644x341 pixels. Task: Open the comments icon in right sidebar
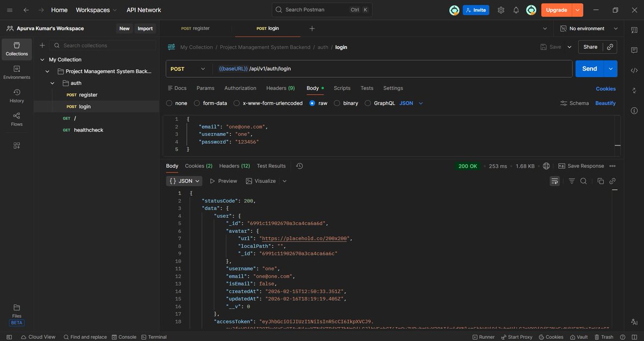pos(634,49)
